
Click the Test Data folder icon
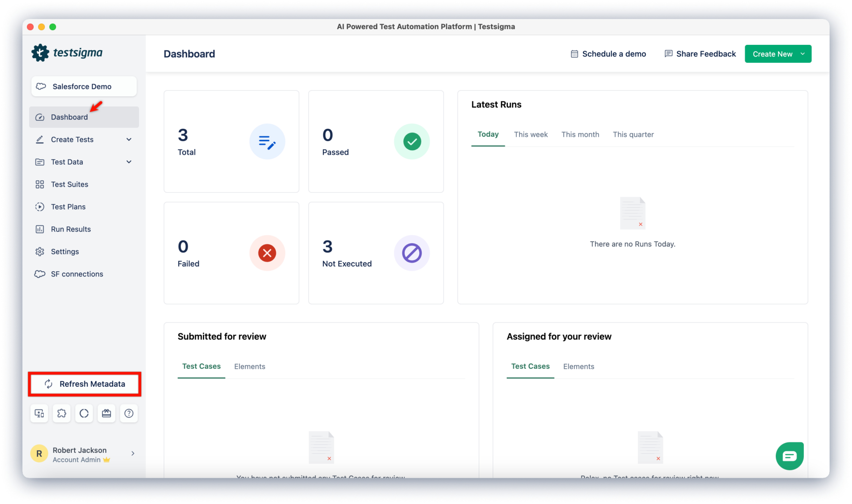[x=40, y=162]
